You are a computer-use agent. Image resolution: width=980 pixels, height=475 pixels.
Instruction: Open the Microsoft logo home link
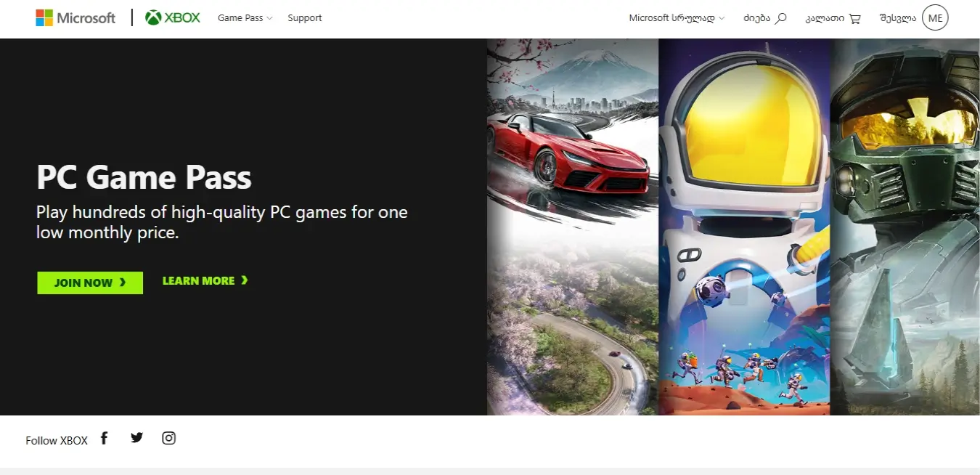tap(75, 17)
